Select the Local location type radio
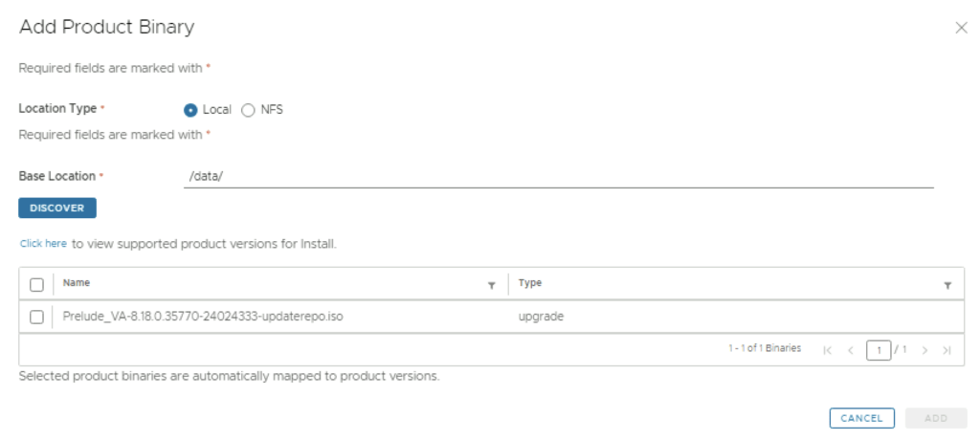Viewport: 980px width, 440px height. (x=190, y=110)
